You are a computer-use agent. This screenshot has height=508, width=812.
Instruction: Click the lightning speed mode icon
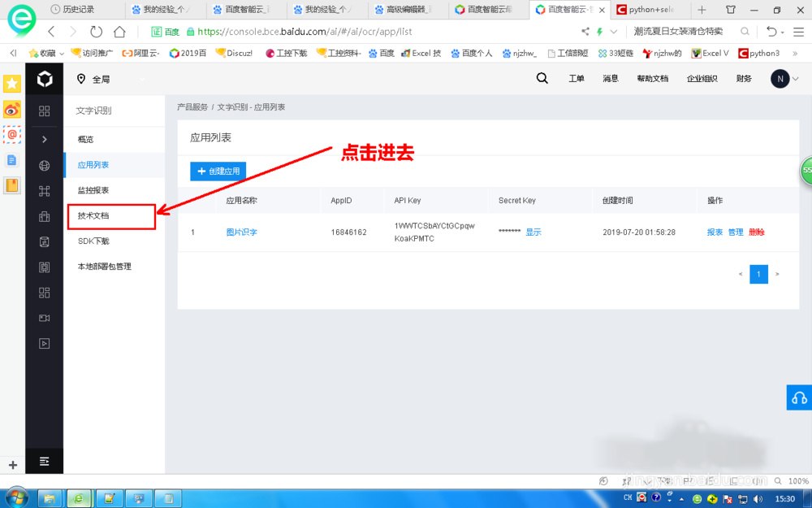600,32
